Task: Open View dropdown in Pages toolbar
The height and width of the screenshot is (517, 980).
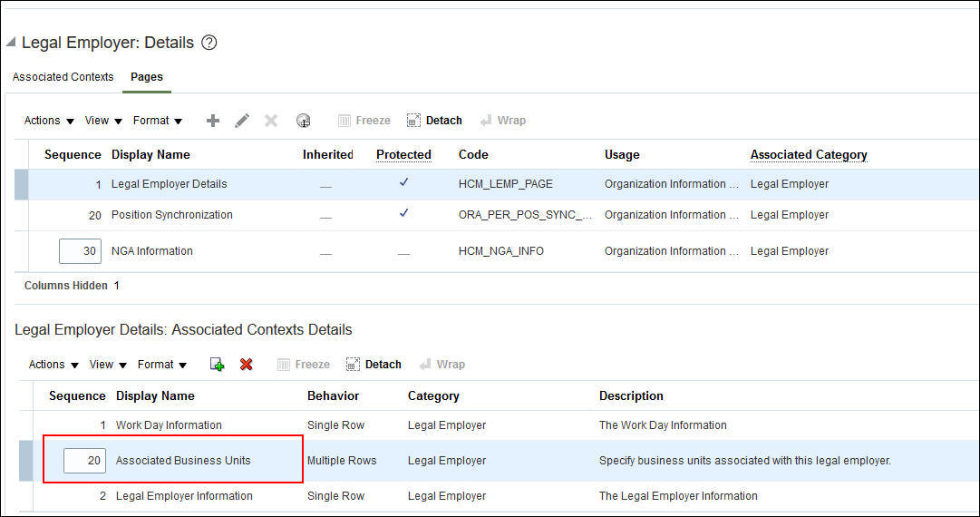Action: coord(103,121)
